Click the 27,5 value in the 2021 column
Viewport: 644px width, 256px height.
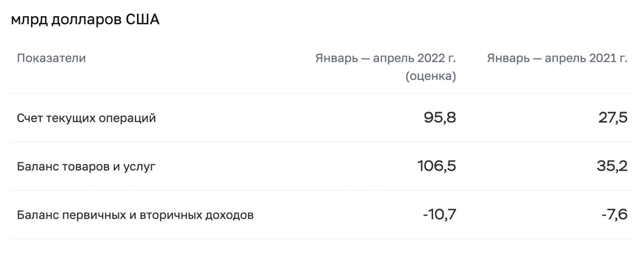coord(612,118)
